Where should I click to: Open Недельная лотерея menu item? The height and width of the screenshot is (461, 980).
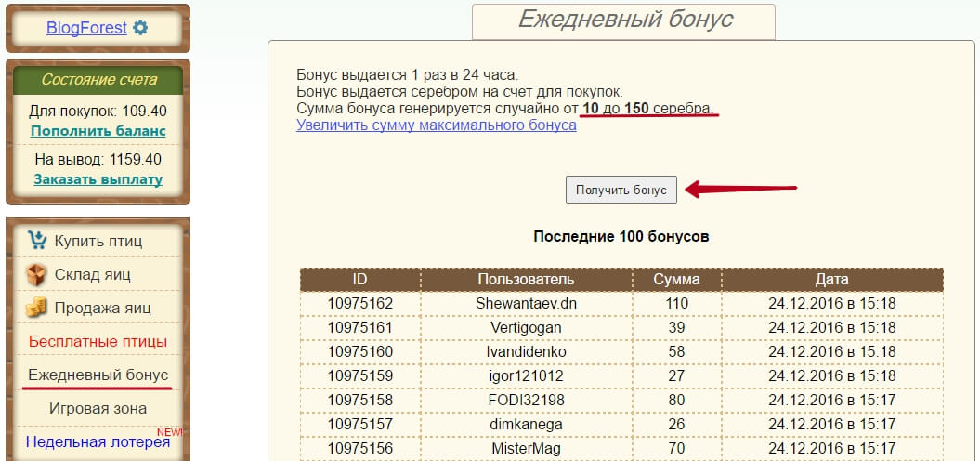pos(97,441)
